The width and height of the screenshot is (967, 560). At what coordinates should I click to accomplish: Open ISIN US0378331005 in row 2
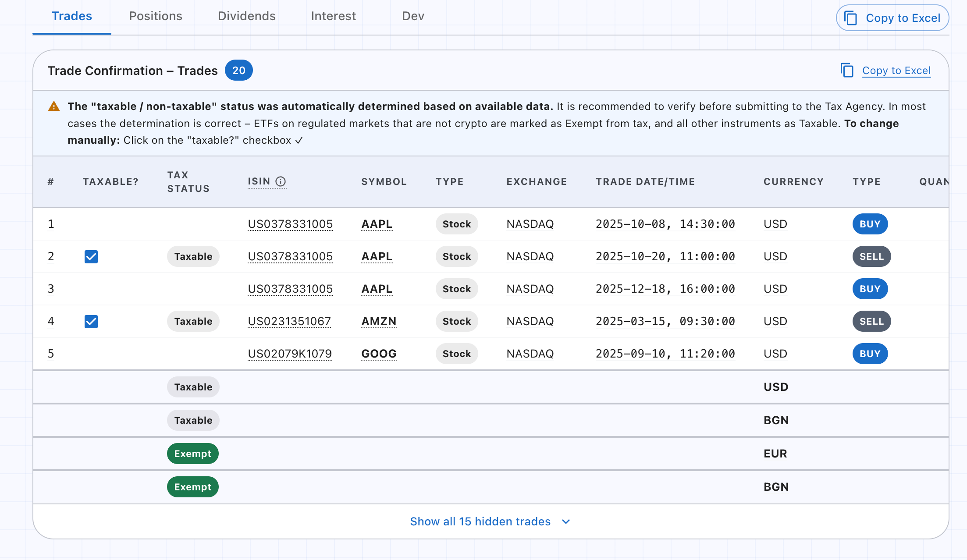pyautogui.click(x=290, y=256)
